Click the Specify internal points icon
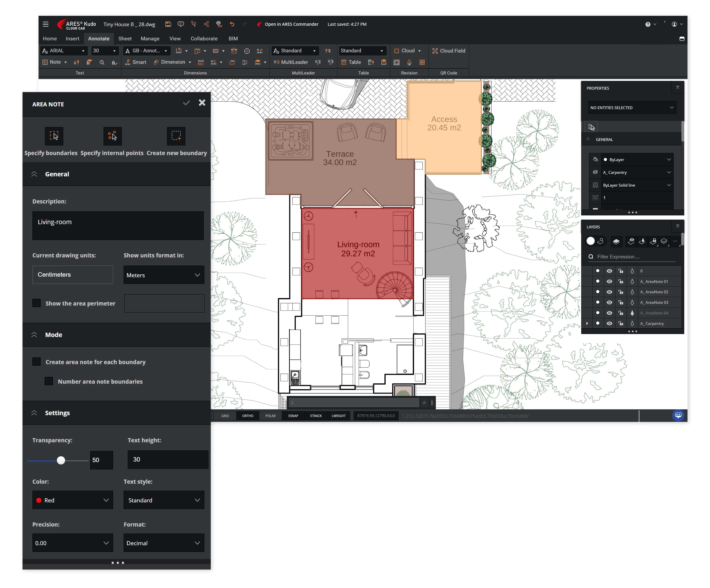Viewport: 710px width, 588px height. [112, 136]
